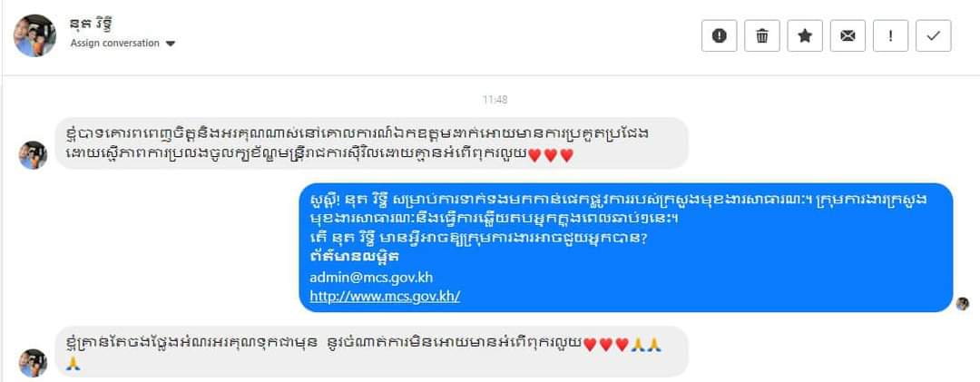980x382 pixels.
Task: Click the admin@mcs.gov.kh email address
Action: pos(371,278)
